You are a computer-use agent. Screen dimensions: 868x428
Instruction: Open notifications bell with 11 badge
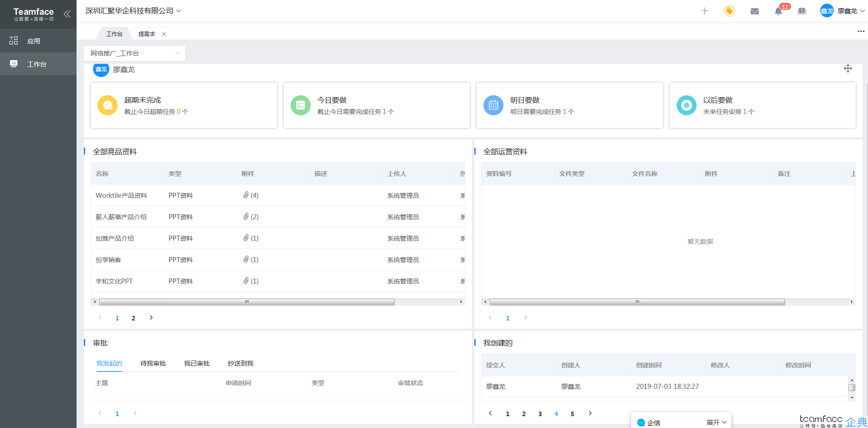tap(778, 11)
